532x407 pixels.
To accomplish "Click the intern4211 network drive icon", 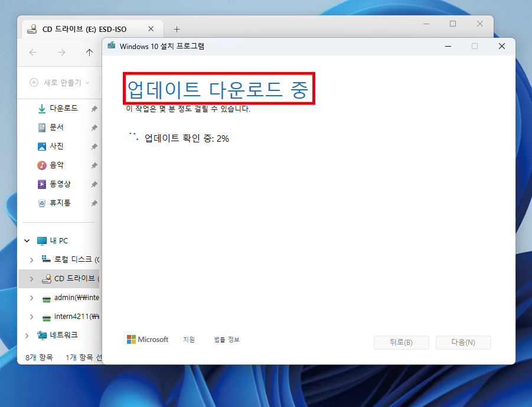I will click(47, 317).
